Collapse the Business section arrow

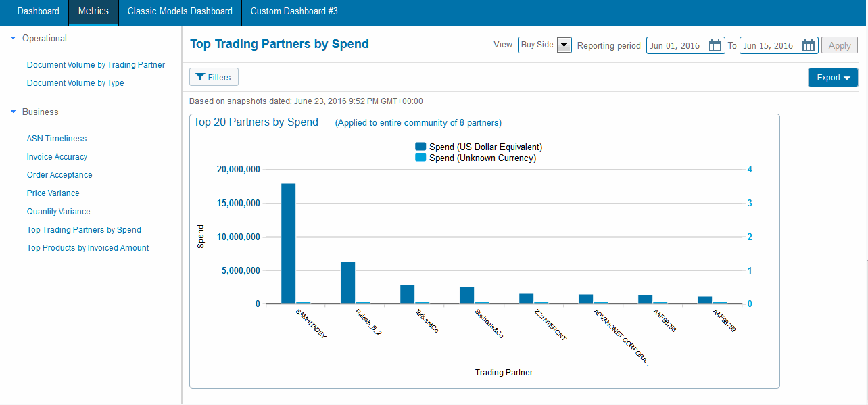(13, 112)
